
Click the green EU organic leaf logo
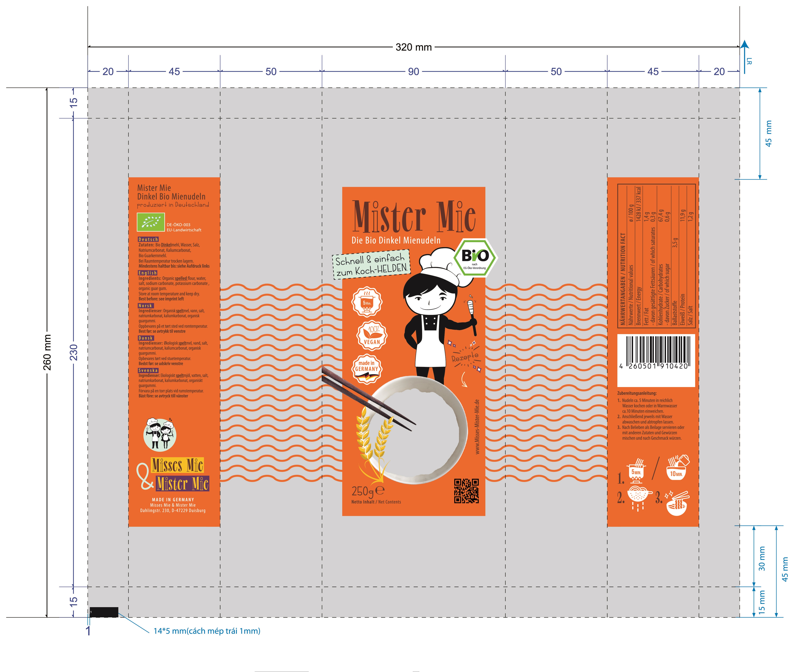(x=151, y=222)
